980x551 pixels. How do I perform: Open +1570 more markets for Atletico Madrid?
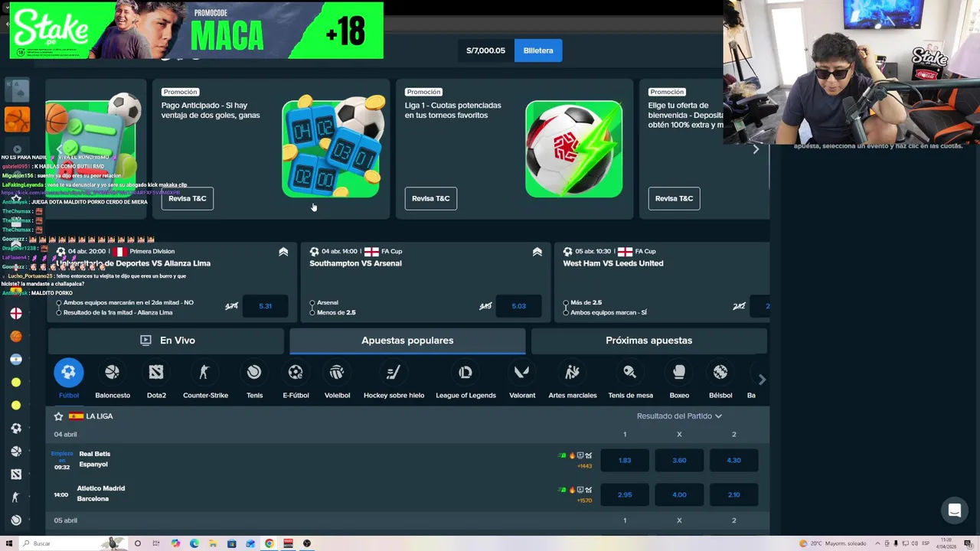click(585, 500)
